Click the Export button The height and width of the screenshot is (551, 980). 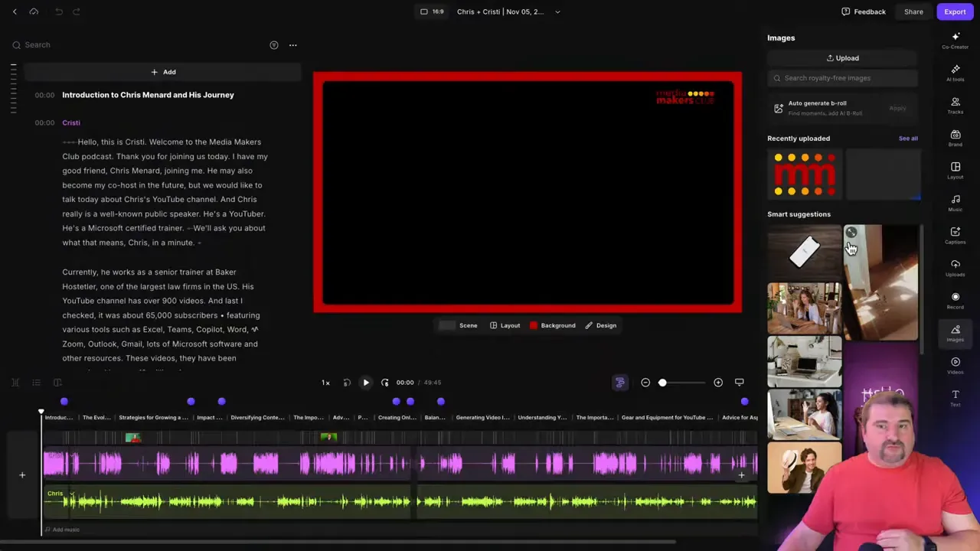click(955, 11)
